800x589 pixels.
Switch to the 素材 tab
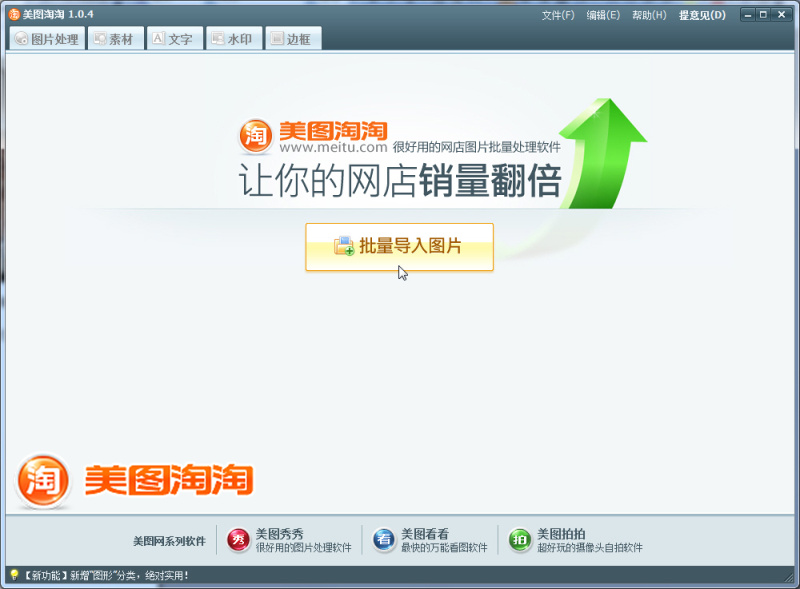(x=115, y=39)
